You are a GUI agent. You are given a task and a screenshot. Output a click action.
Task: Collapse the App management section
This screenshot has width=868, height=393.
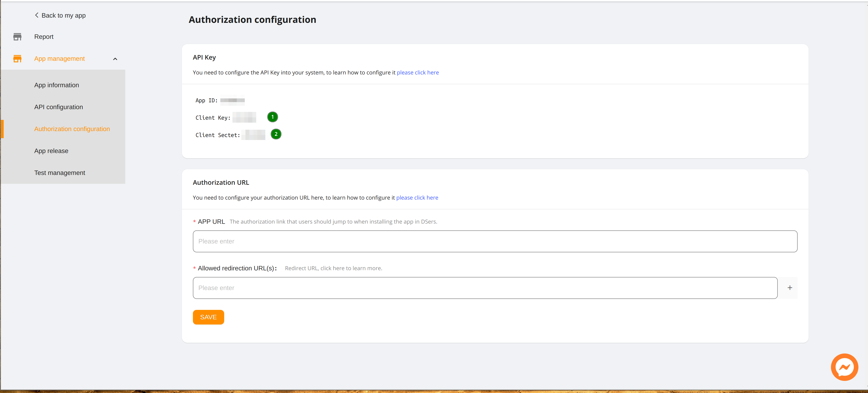pos(115,59)
